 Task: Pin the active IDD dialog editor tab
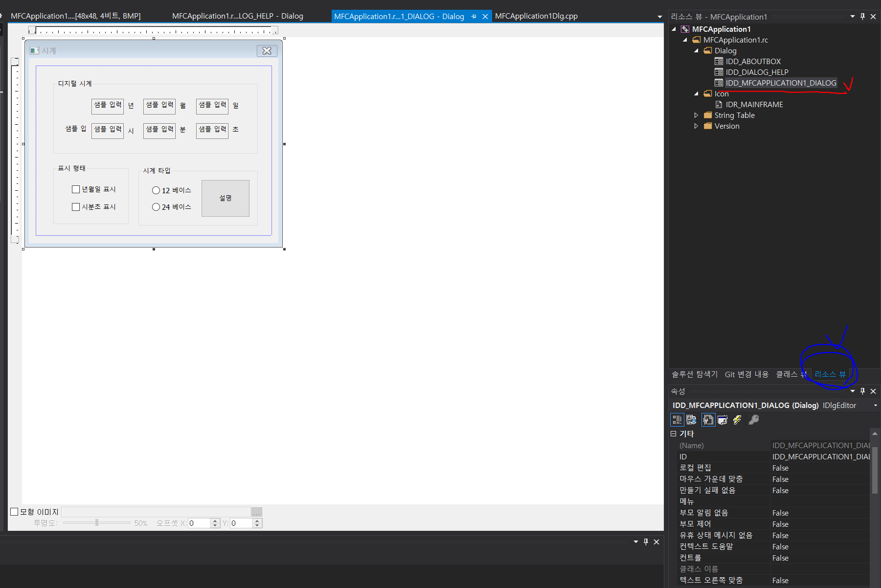[x=474, y=16]
